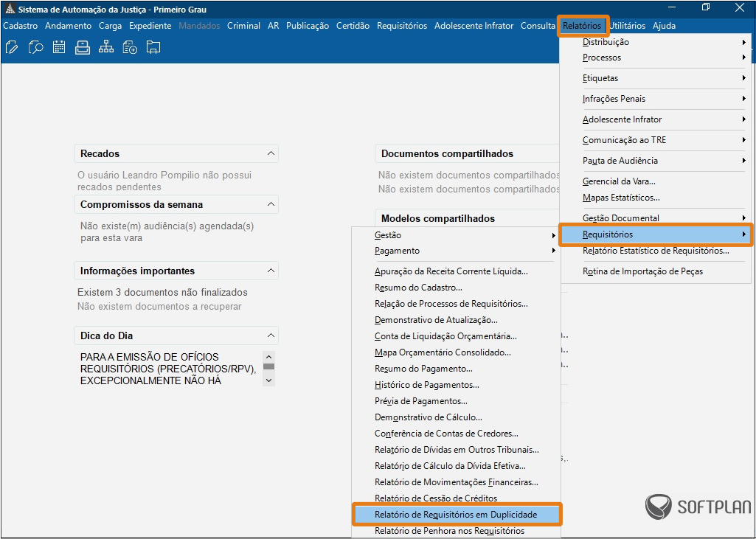Click the edit document (pencil) toolbar icon

pyautogui.click(x=12, y=47)
